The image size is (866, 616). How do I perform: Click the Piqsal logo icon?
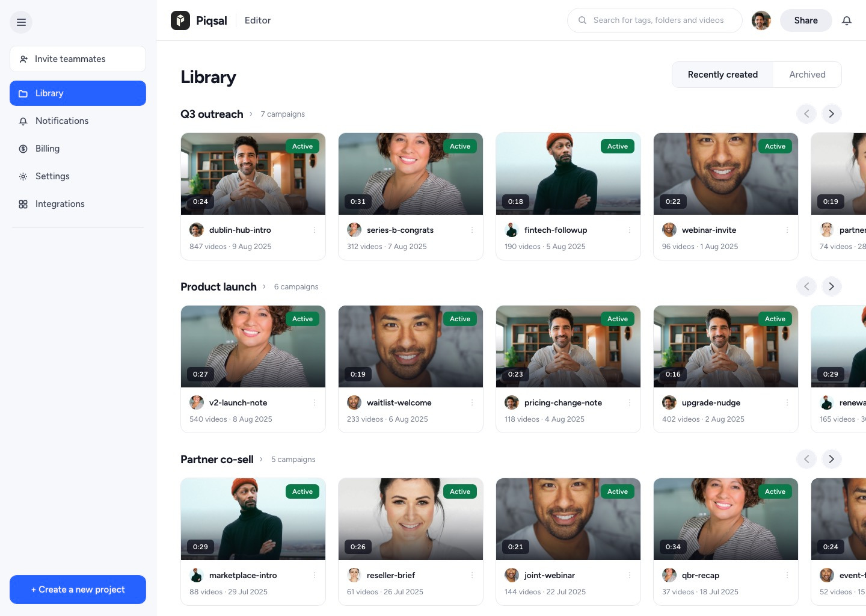click(180, 20)
